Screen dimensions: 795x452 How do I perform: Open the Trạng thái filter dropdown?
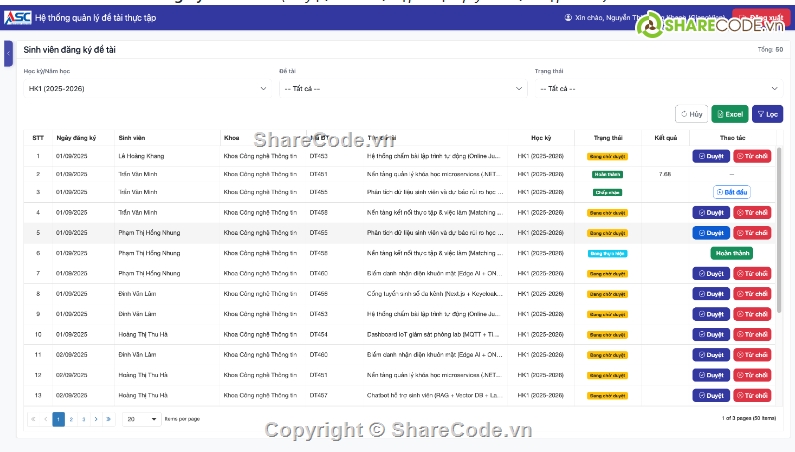657,89
